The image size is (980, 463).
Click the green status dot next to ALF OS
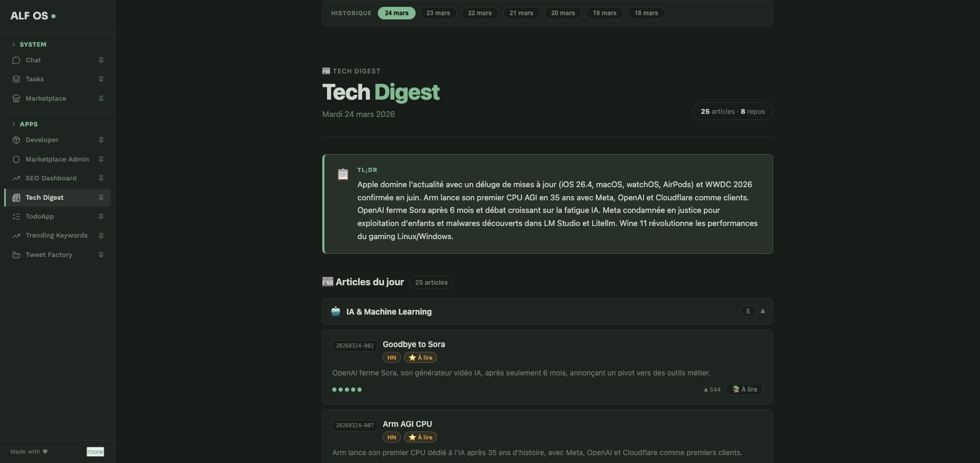coord(53,16)
